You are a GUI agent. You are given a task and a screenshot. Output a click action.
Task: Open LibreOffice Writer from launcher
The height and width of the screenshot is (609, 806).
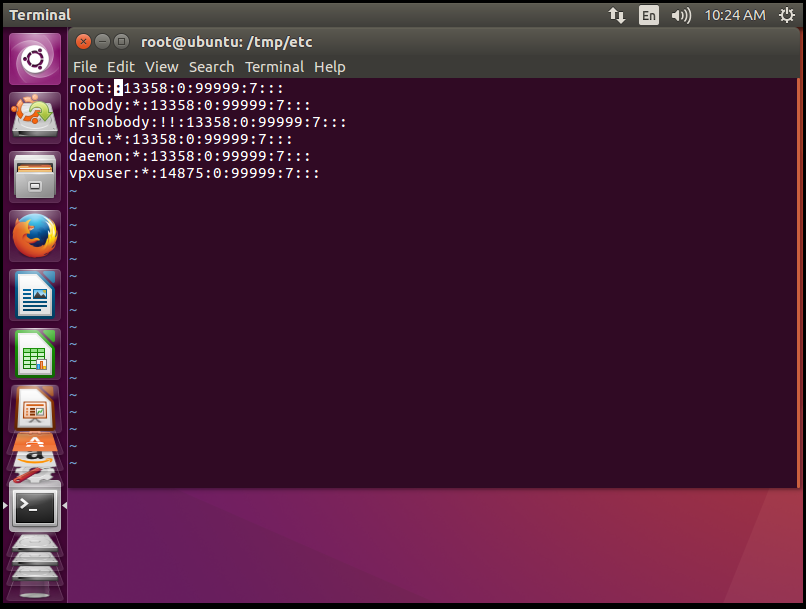(35, 295)
